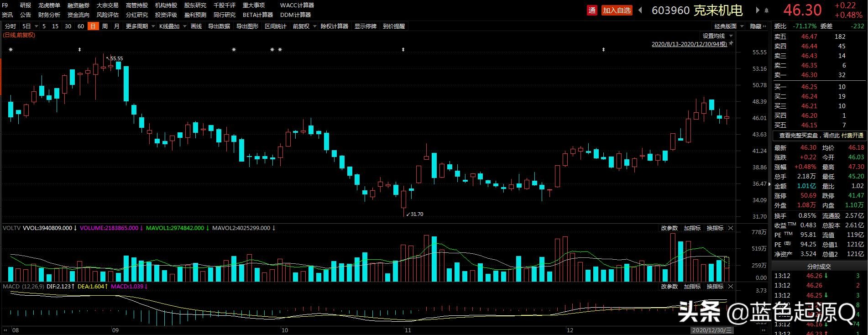Select the 15-minute K-line period
This screenshot has height=335, width=868.
click(55, 26)
